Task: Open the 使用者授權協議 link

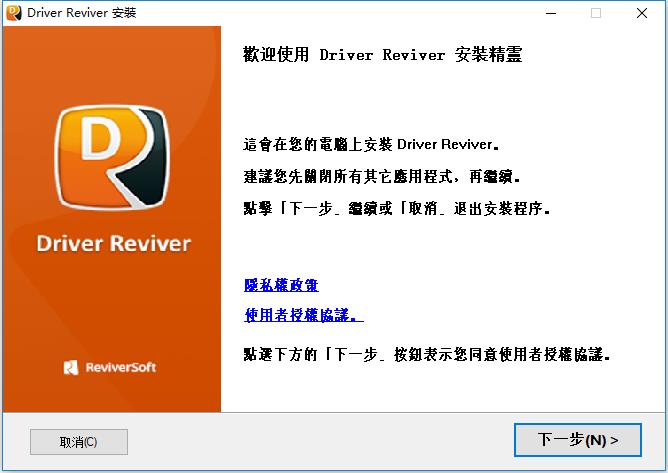Action: [x=304, y=315]
